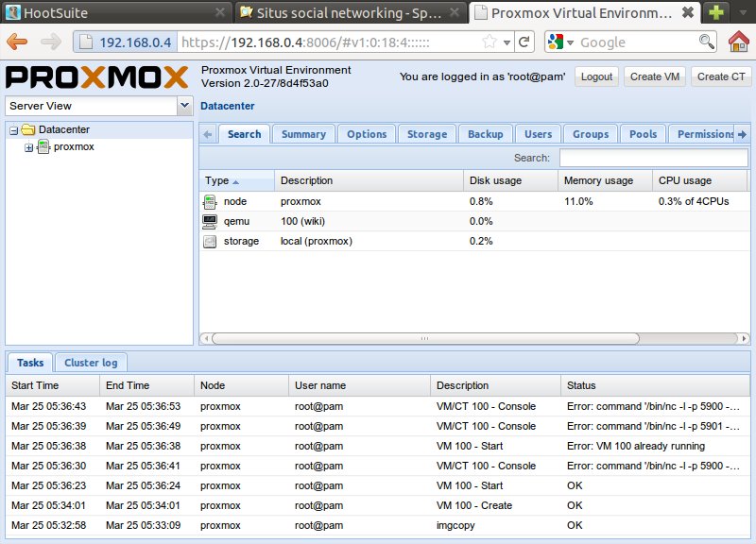Click the qemu monitor icon in search results
756x544 pixels.
point(210,221)
